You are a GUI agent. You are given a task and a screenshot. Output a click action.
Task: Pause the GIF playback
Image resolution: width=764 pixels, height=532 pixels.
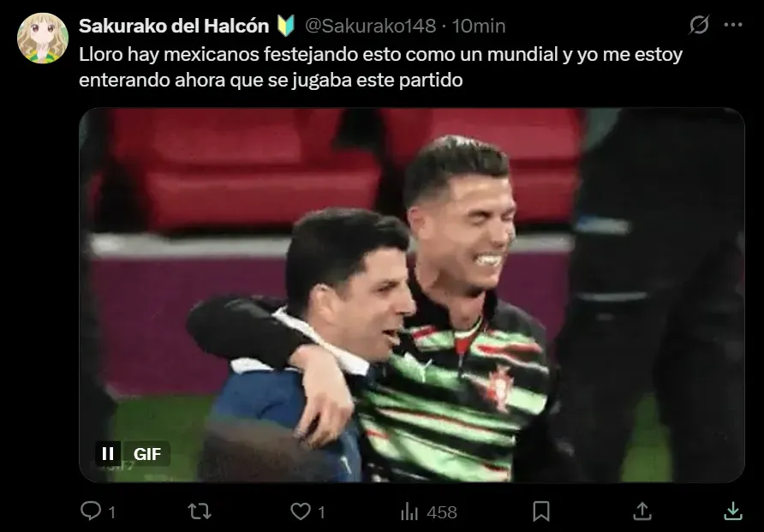point(108,453)
